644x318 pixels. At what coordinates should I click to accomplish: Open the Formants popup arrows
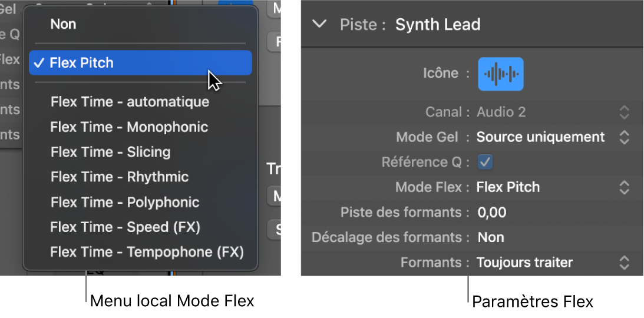(x=624, y=263)
